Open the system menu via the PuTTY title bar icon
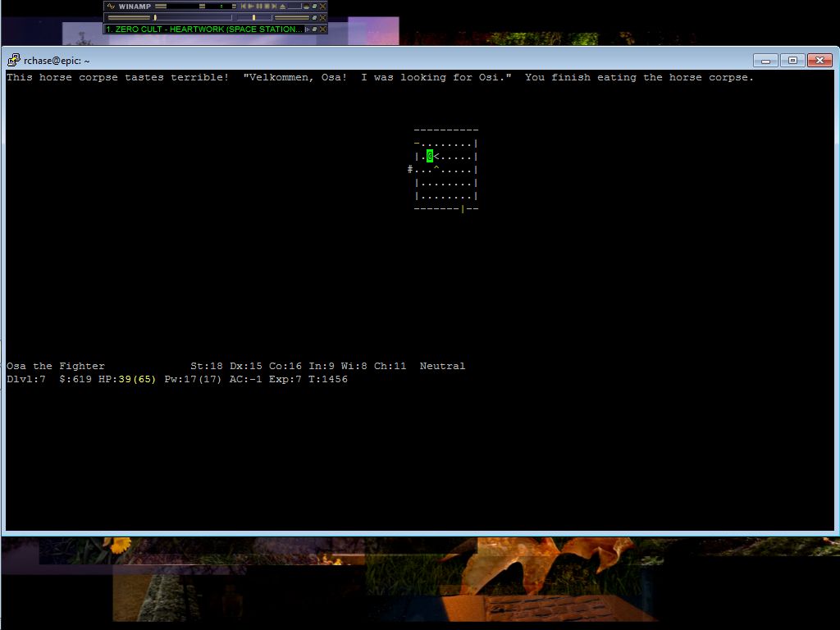The width and height of the screenshot is (840, 630). point(12,60)
